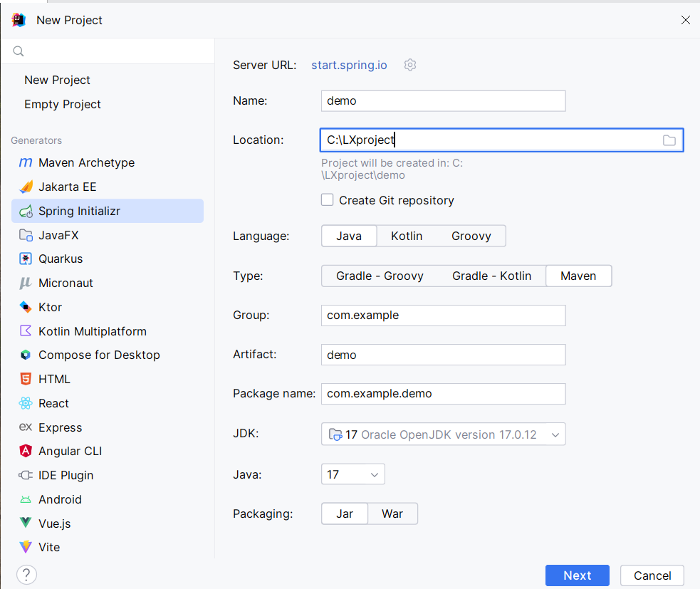
Task: Click the Cancel button
Action: [x=652, y=575]
